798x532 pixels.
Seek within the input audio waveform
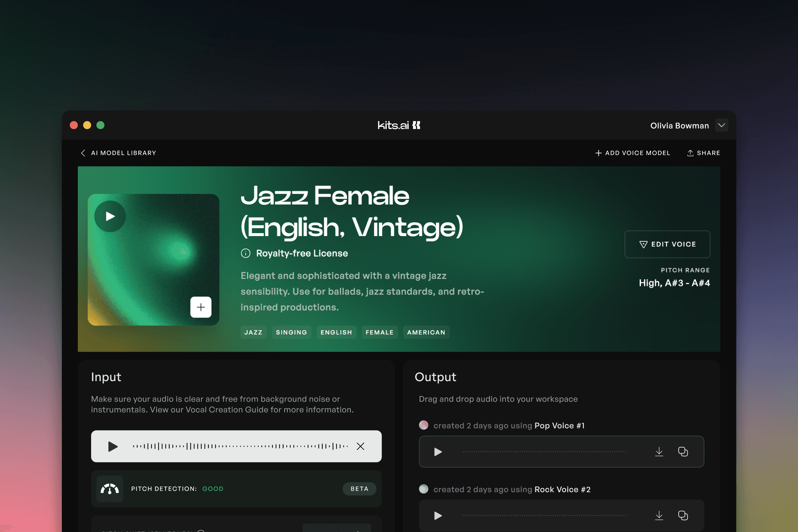[240, 446]
